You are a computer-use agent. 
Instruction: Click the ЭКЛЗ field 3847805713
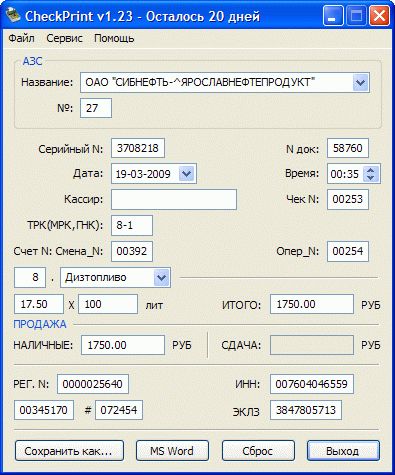click(306, 410)
